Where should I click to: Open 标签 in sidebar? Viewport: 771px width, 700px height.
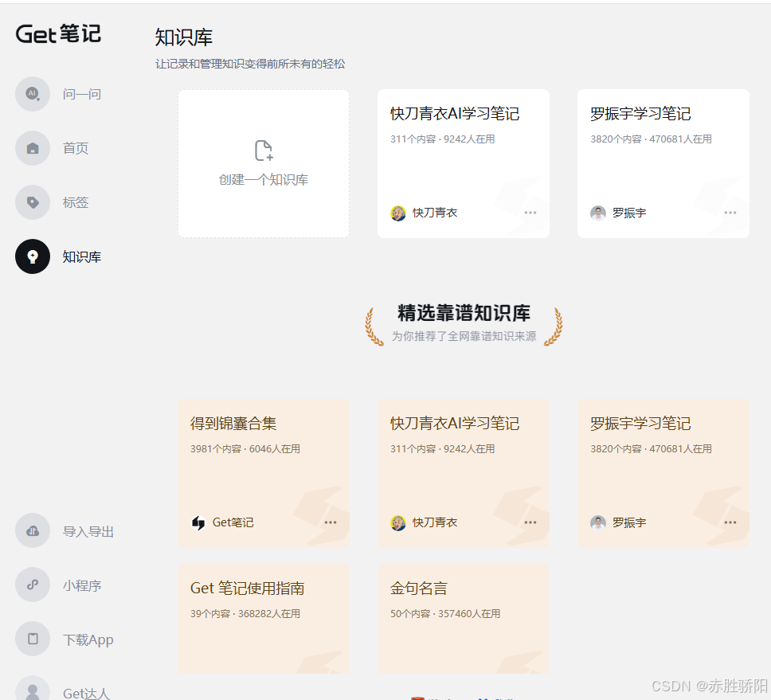tap(75, 202)
